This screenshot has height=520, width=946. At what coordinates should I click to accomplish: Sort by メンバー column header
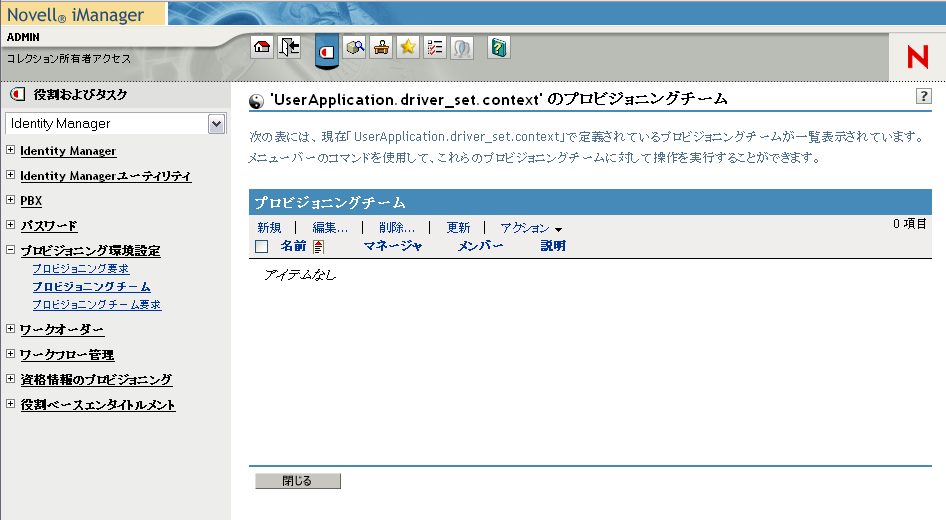coord(480,246)
